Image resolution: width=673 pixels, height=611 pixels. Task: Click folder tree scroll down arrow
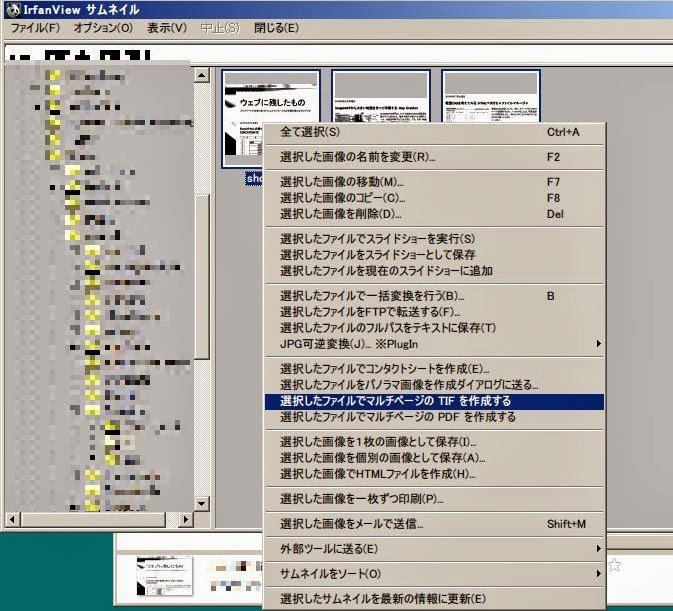(x=201, y=503)
